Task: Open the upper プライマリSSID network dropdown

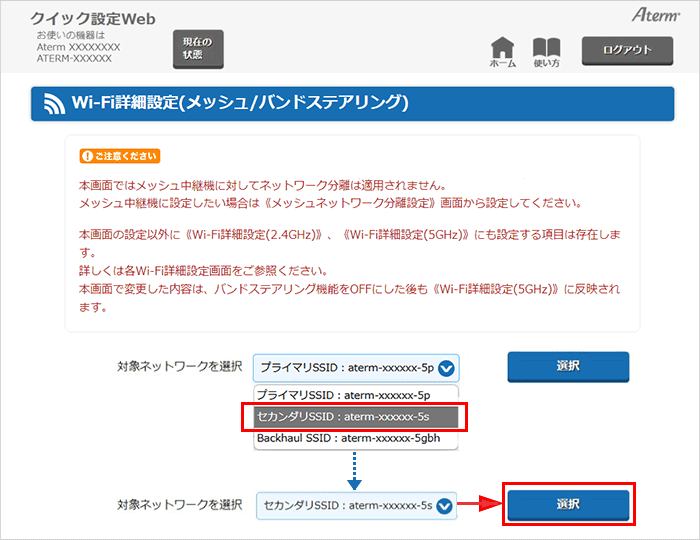Action: [345, 367]
